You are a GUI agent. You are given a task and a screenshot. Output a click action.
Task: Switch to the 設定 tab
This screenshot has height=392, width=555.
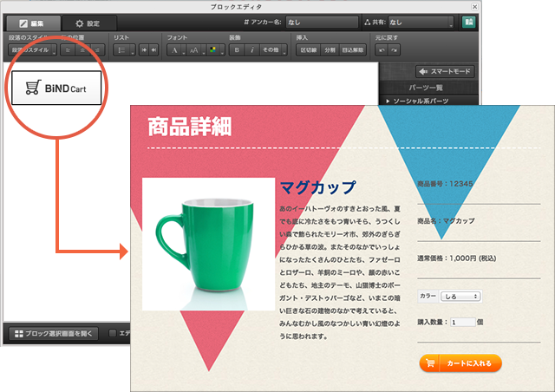[x=88, y=22]
